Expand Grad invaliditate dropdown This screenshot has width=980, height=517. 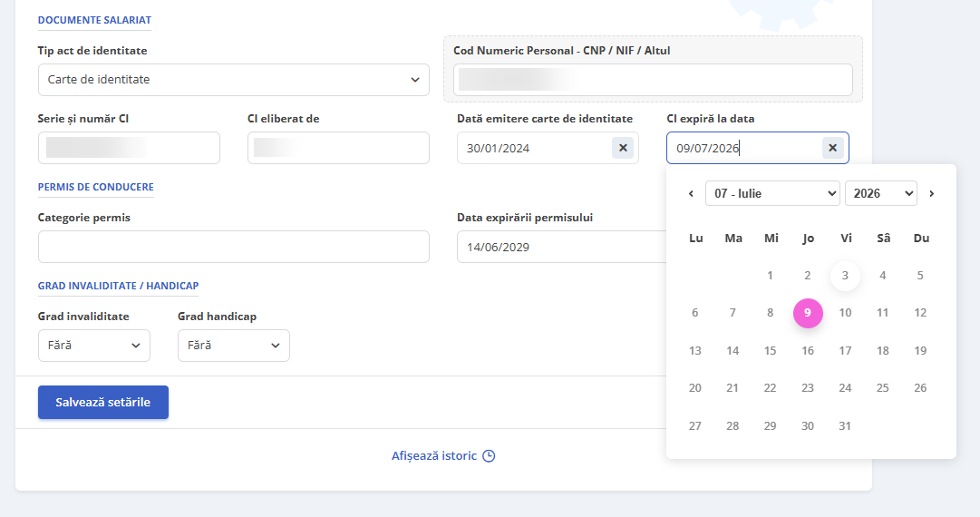coord(93,346)
